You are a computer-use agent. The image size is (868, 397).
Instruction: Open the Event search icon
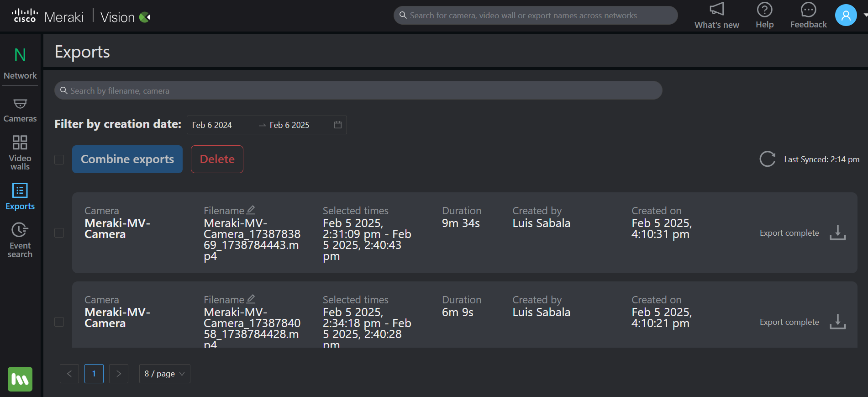tap(20, 230)
